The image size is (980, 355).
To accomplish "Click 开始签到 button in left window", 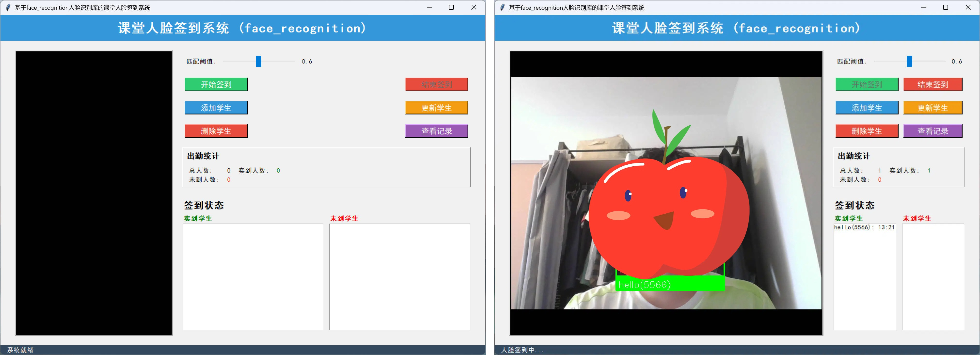I will pyautogui.click(x=216, y=84).
